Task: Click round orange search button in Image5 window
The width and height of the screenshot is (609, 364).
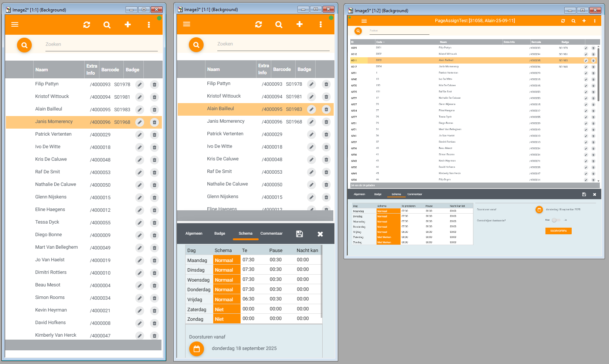Action: pyautogui.click(x=358, y=31)
